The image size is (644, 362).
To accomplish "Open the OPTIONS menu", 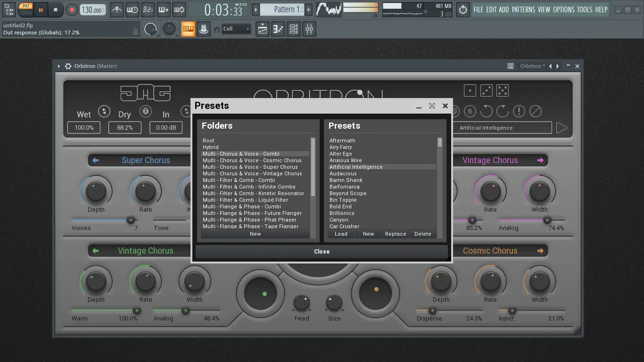I will pyautogui.click(x=563, y=9).
